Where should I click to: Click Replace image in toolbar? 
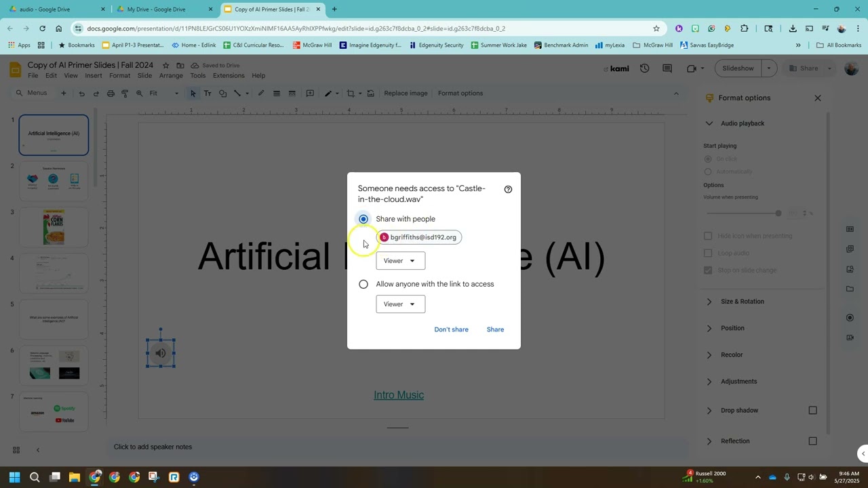point(406,94)
